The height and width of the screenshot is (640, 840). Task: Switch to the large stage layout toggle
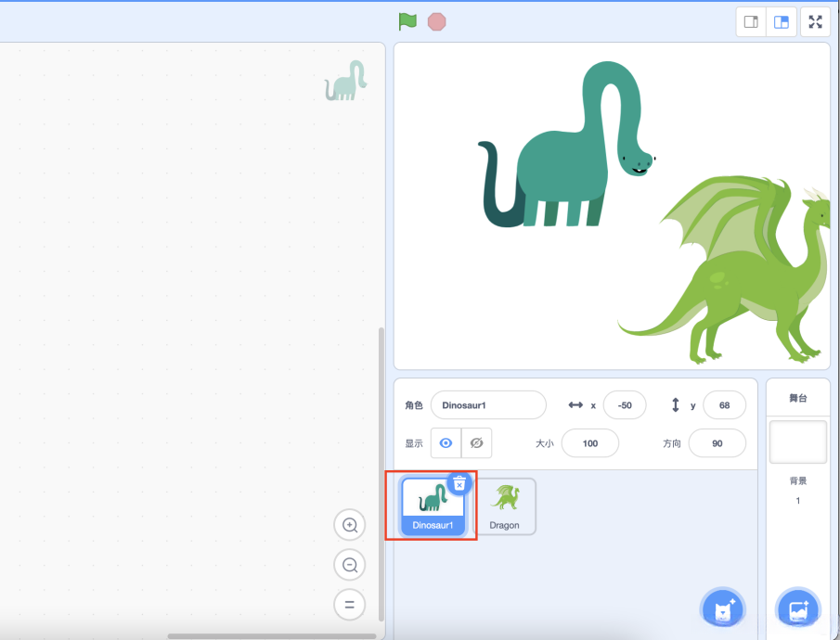tap(781, 21)
